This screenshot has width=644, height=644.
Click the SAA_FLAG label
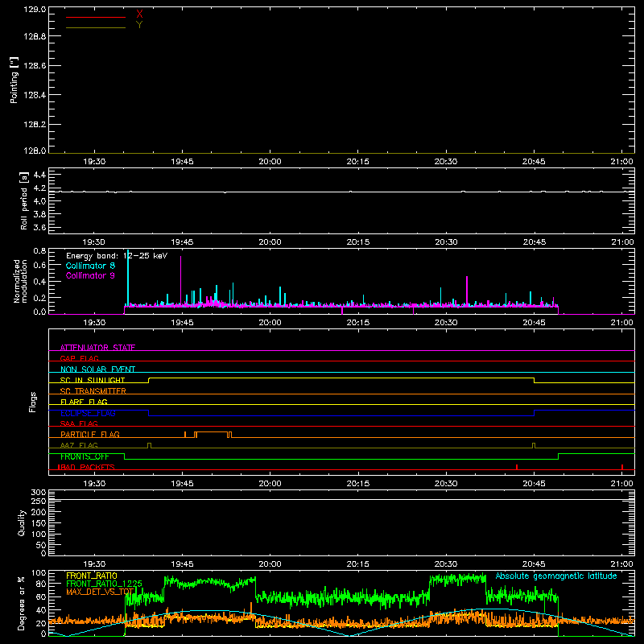79,423
